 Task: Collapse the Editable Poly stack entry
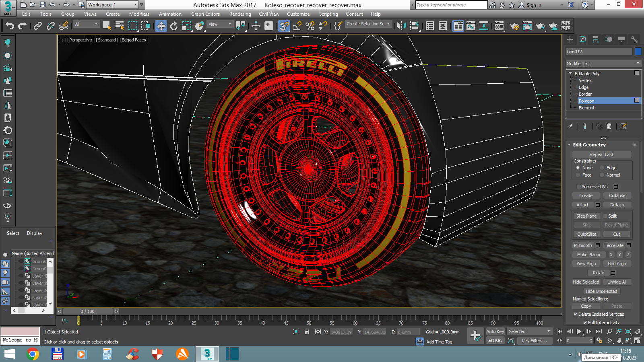pyautogui.click(x=570, y=74)
